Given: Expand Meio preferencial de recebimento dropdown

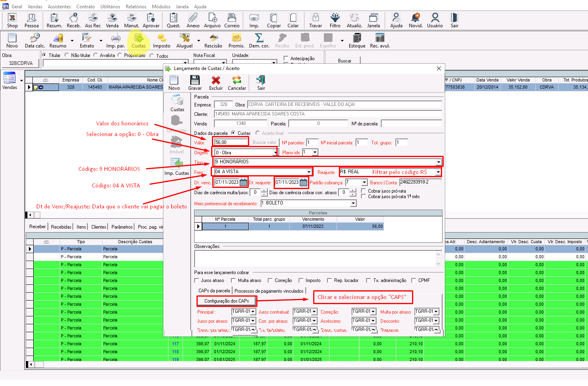Looking at the screenshot, I should (x=353, y=203).
